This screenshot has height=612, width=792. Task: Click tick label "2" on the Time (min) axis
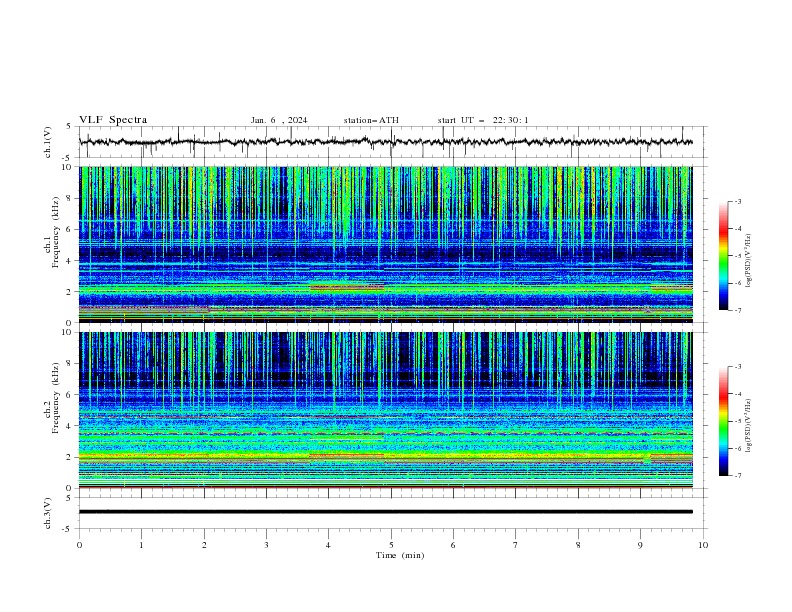point(204,545)
